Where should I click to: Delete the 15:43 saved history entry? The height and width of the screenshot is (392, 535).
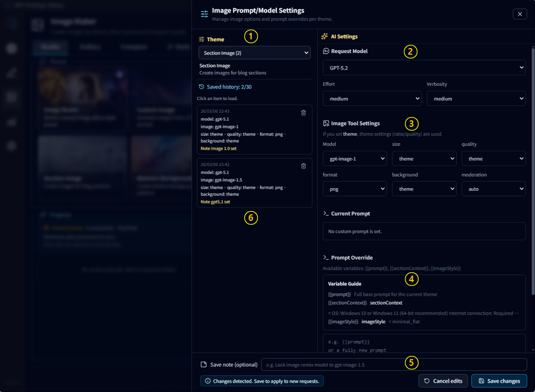pos(303,113)
